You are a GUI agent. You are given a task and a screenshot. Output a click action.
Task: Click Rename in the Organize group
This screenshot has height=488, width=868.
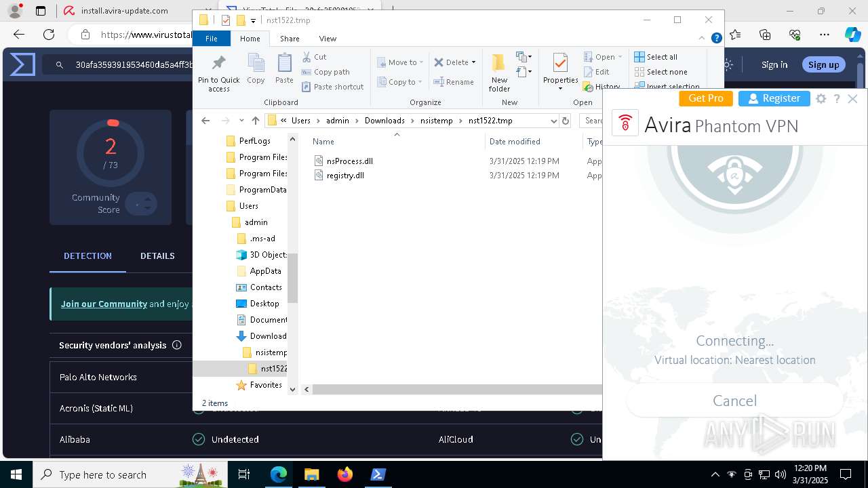pos(454,82)
